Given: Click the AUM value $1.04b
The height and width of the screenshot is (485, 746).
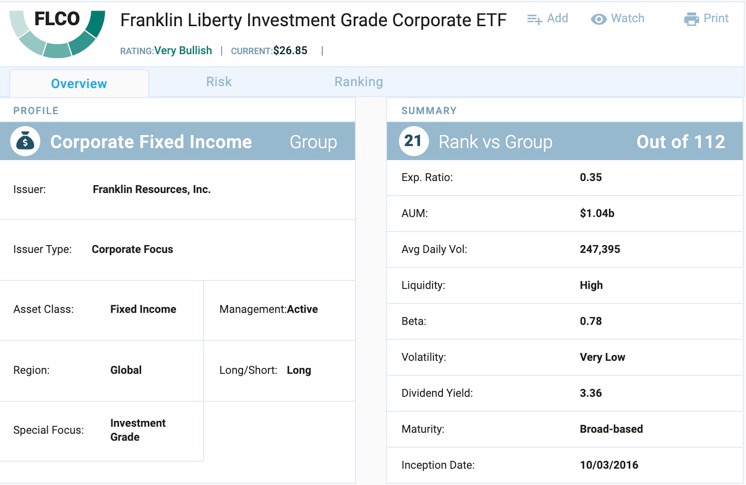Looking at the screenshot, I should click(x=599, y=213).
